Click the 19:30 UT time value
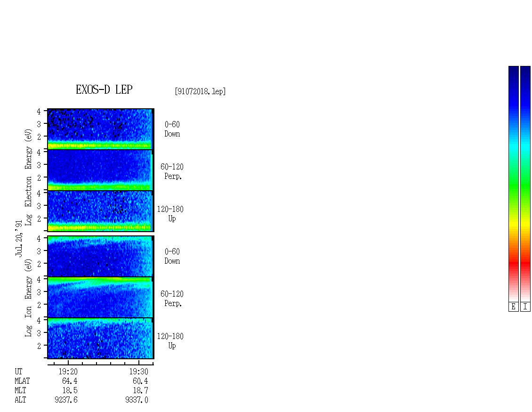 (x=138, y=372)
